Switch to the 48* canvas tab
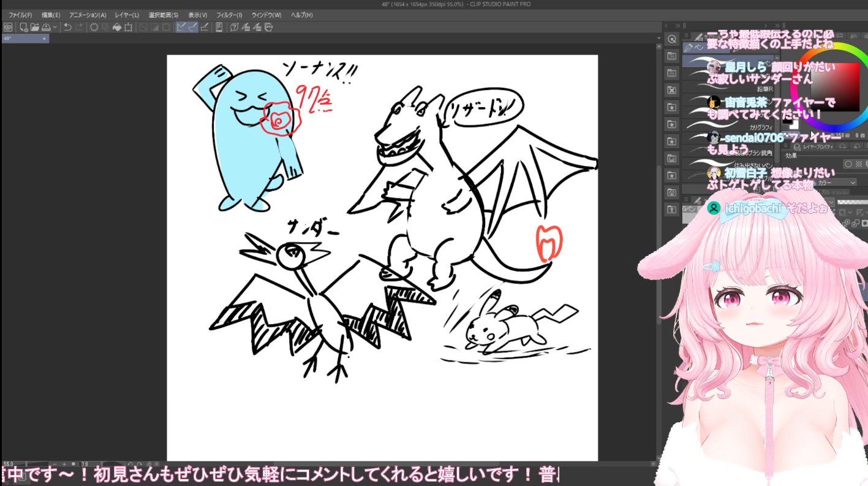Screen dimensions: 868x486 click(25, 38)
